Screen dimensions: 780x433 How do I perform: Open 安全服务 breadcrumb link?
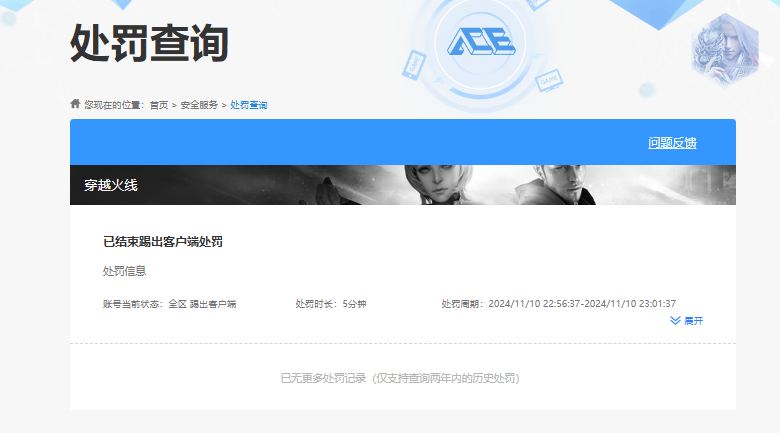[x=199, y=105]
